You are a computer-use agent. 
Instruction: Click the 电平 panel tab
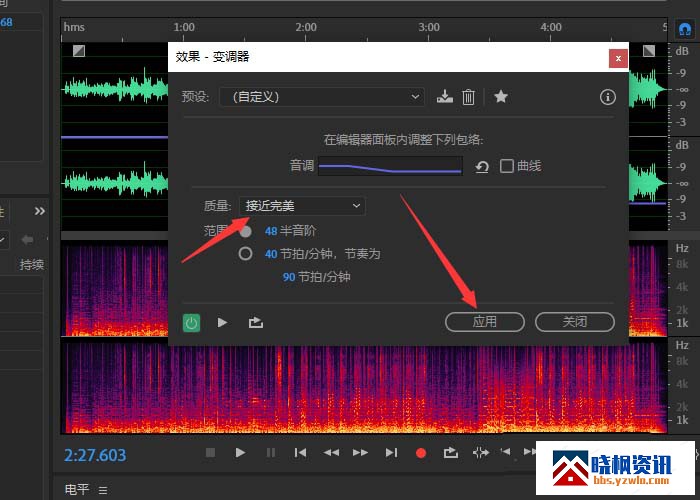point(77,489)
